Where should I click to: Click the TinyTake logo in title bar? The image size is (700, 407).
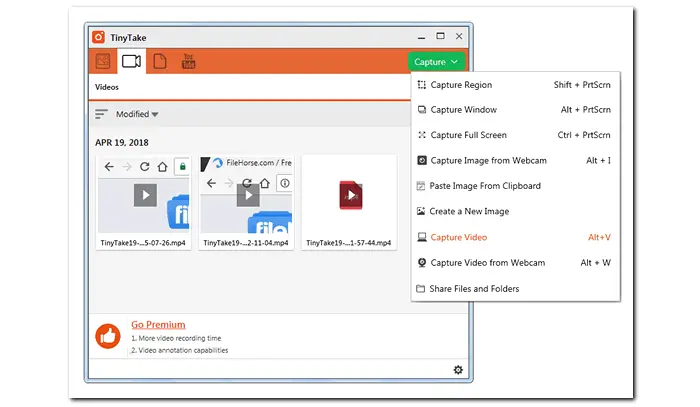click(x=98, y=37)
